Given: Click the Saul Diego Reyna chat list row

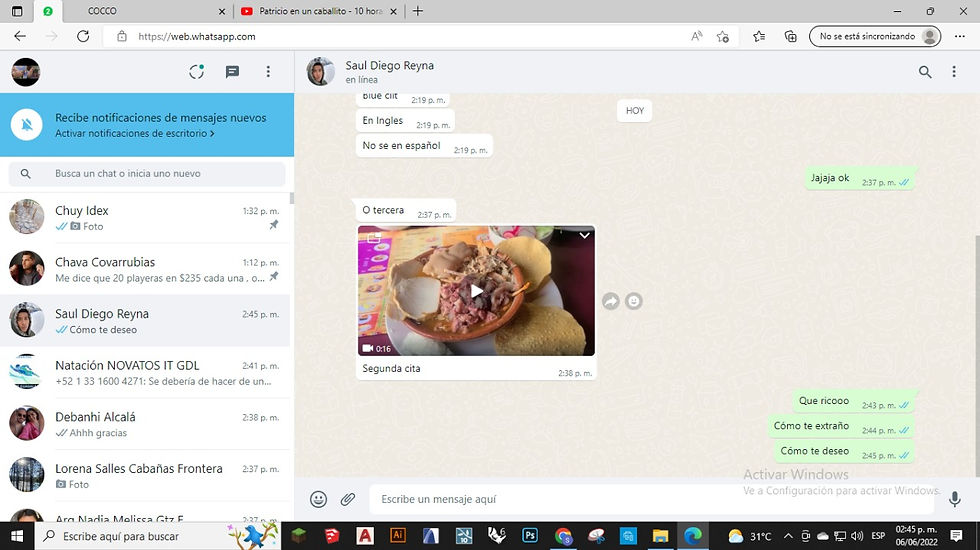Looking at the screenshot, I should [x=145, y=321].
